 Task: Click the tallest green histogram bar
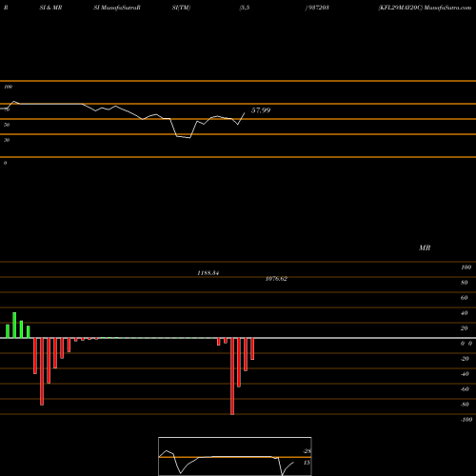(14, 326)
